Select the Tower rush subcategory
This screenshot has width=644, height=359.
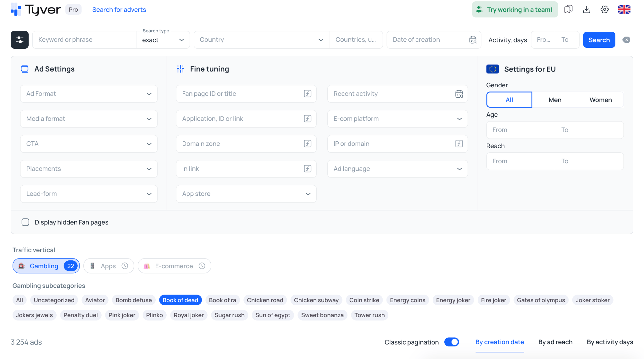(x=369, y=315)
